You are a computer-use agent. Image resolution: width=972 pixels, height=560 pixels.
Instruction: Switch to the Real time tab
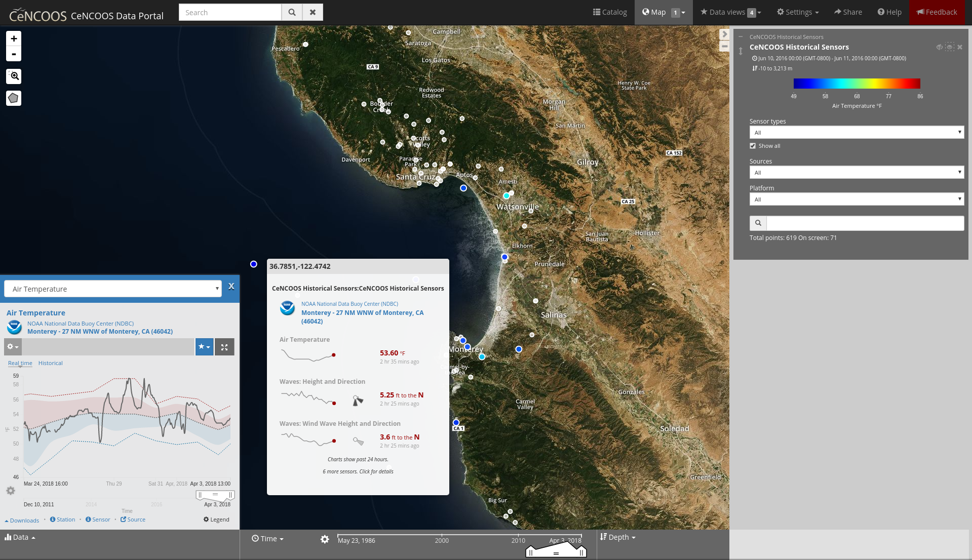(x=20, y=363)
